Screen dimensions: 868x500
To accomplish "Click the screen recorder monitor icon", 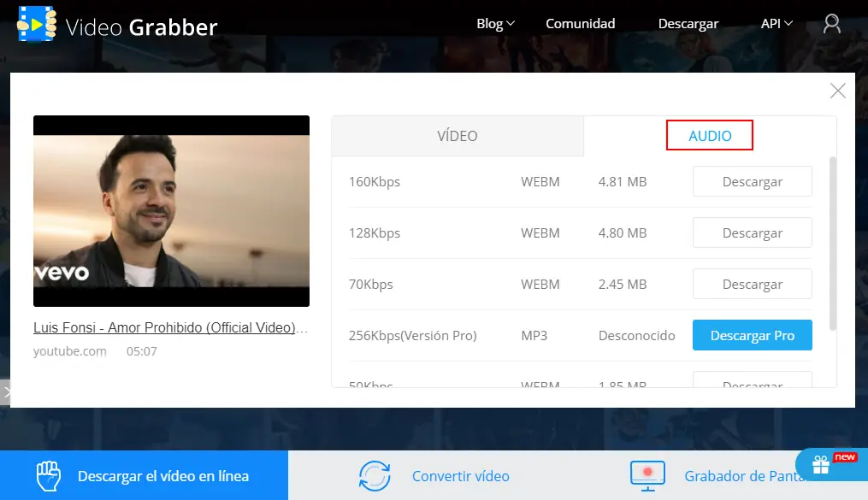I will [647, 476].
